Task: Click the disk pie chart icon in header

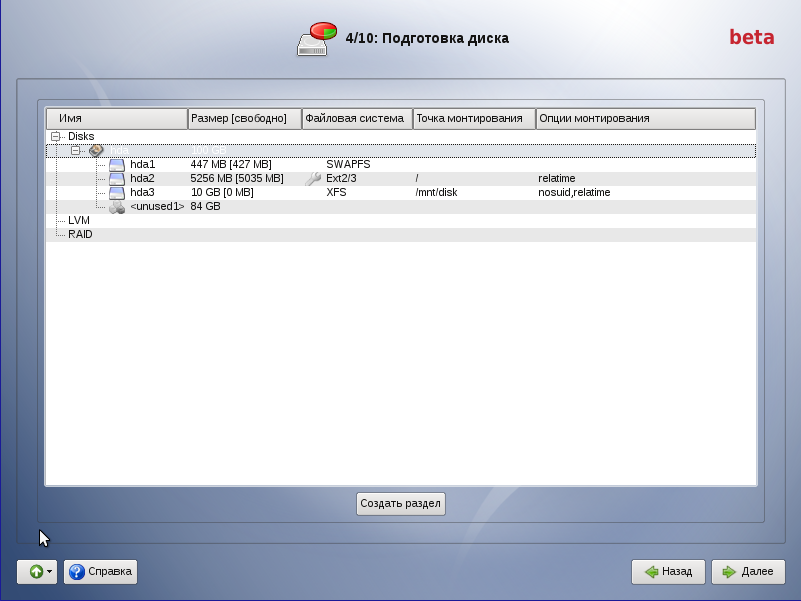Action: click(317, 39)
